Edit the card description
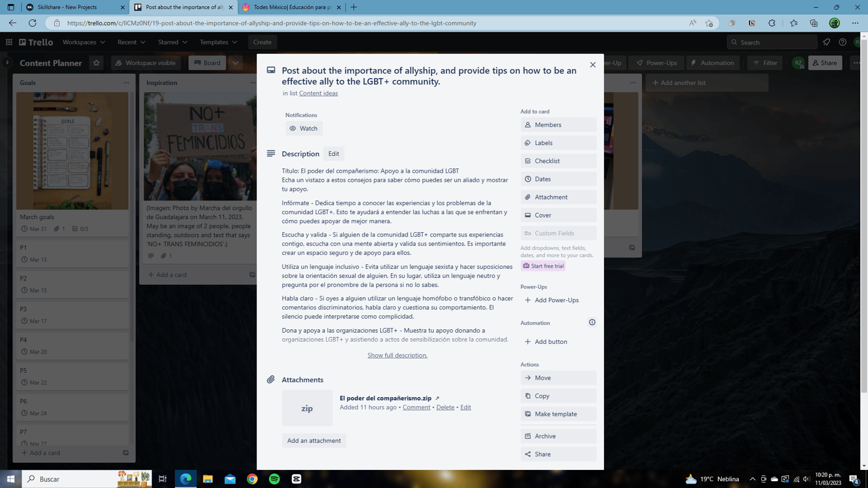The image size is (868, 488). tap(333, 154)
